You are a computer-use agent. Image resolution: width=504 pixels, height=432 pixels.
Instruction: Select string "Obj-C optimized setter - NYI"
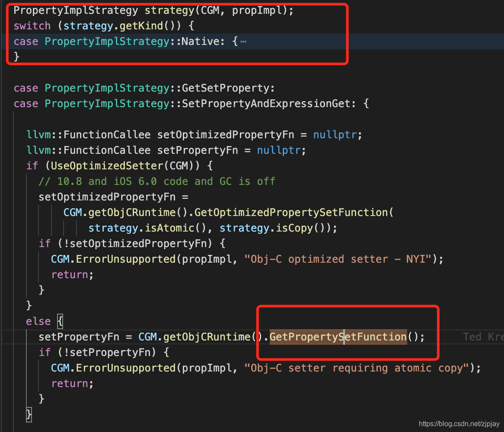point(338,259)
